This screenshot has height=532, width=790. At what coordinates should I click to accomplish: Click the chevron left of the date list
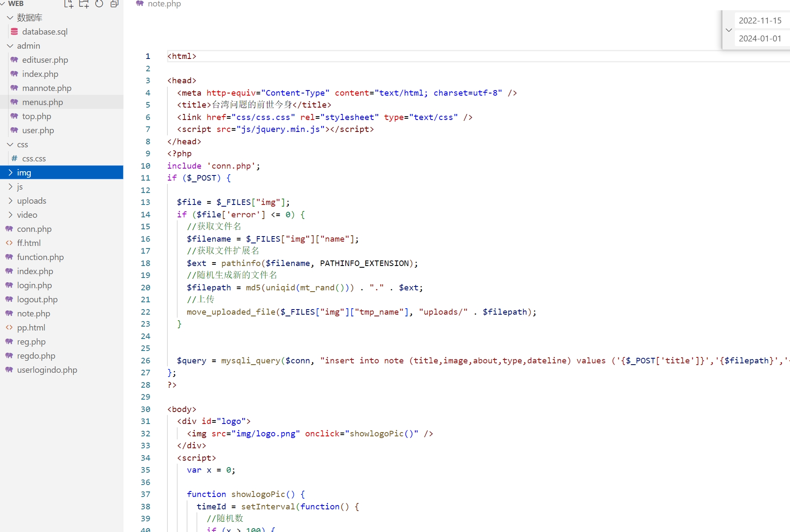(729, 30)
